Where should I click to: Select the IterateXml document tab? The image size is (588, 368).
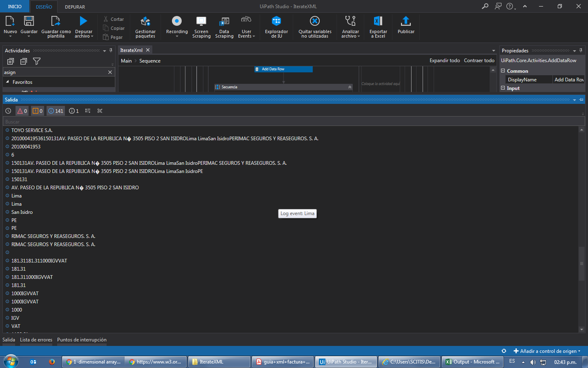131,50
